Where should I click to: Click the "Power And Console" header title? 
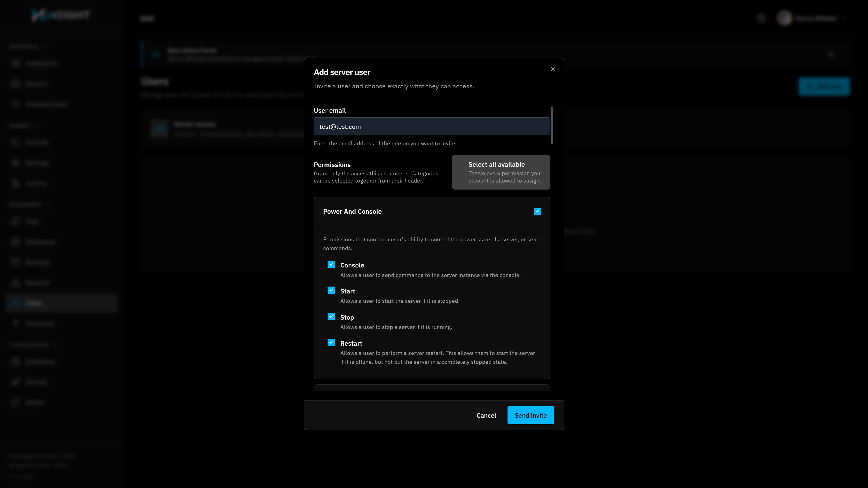pos(352,211)
